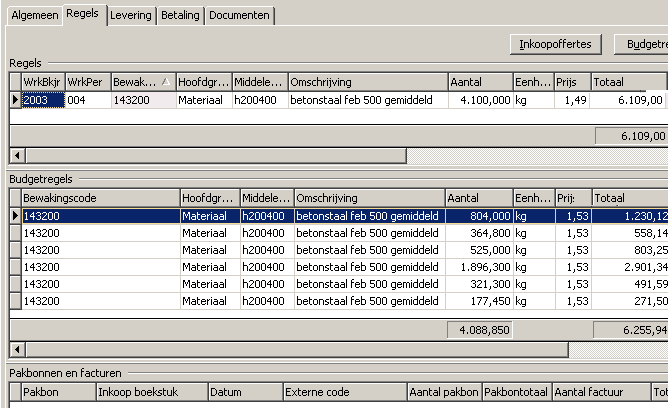
Task: Click the 143200 cell in Regels row
Action: tap(143, 100)
